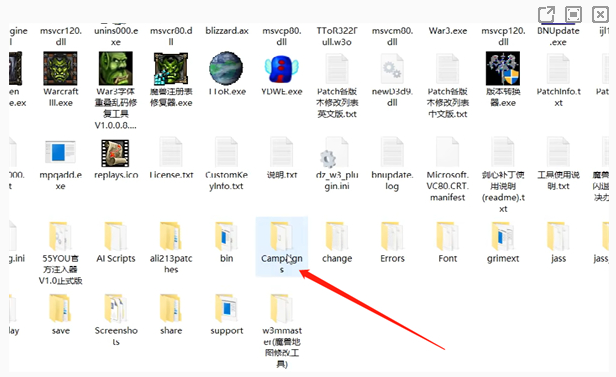Select the replays.ico film scroll icon
Screen dimensions: 616x377
coord(116,153)
